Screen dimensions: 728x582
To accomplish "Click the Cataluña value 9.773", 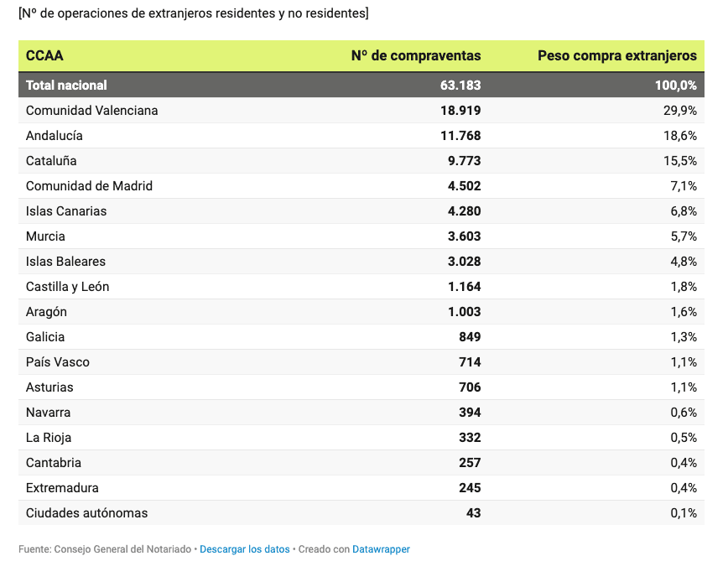I will [x=464, y=161].
